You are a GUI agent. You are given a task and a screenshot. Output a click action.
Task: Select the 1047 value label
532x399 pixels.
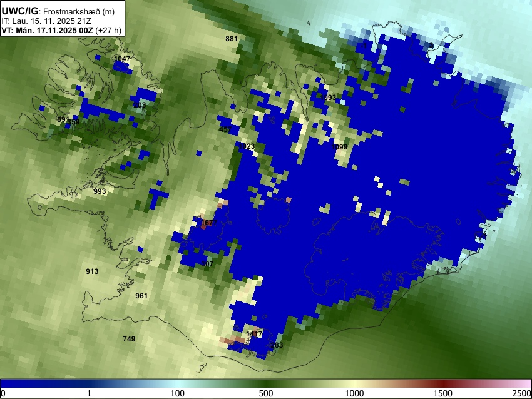click(x=122, y=59)
